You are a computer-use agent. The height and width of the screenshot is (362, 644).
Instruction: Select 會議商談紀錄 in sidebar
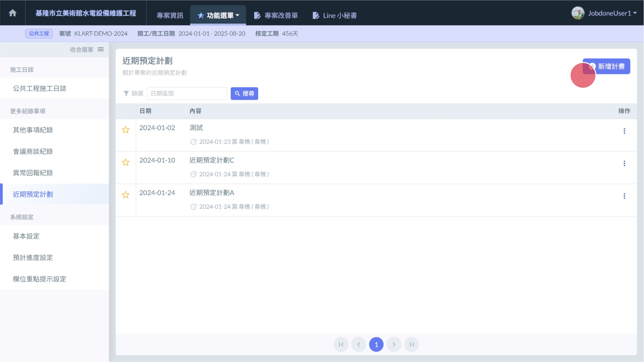tap(33, 151)
